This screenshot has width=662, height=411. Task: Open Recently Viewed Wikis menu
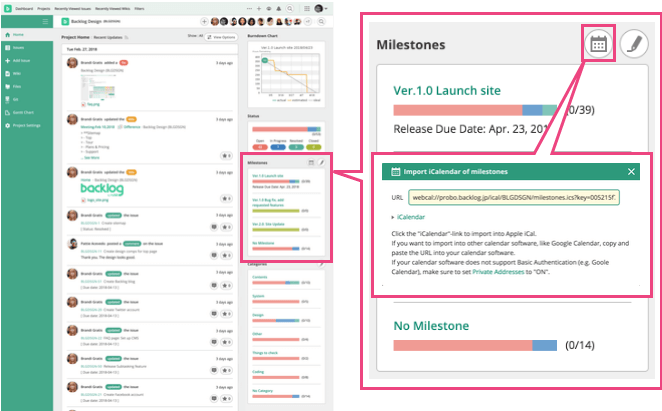click(x=113, y=8)
